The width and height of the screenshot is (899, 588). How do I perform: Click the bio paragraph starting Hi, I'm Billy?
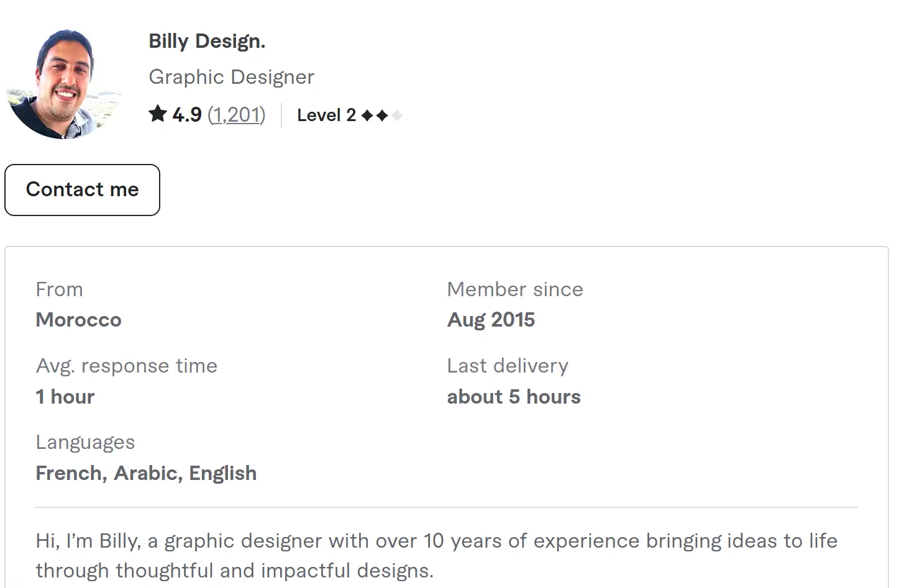(436, 556)
